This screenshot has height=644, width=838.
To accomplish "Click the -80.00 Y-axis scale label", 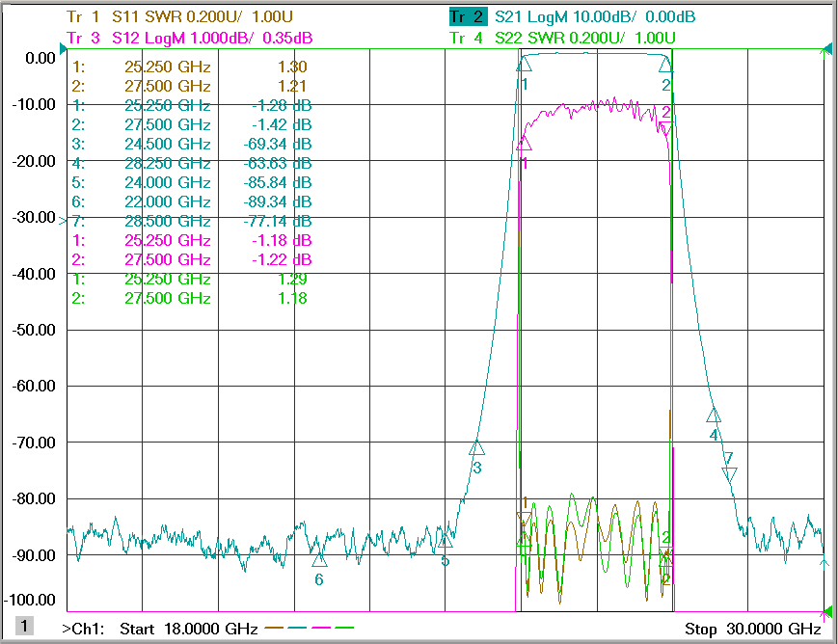I will point(34,498).
